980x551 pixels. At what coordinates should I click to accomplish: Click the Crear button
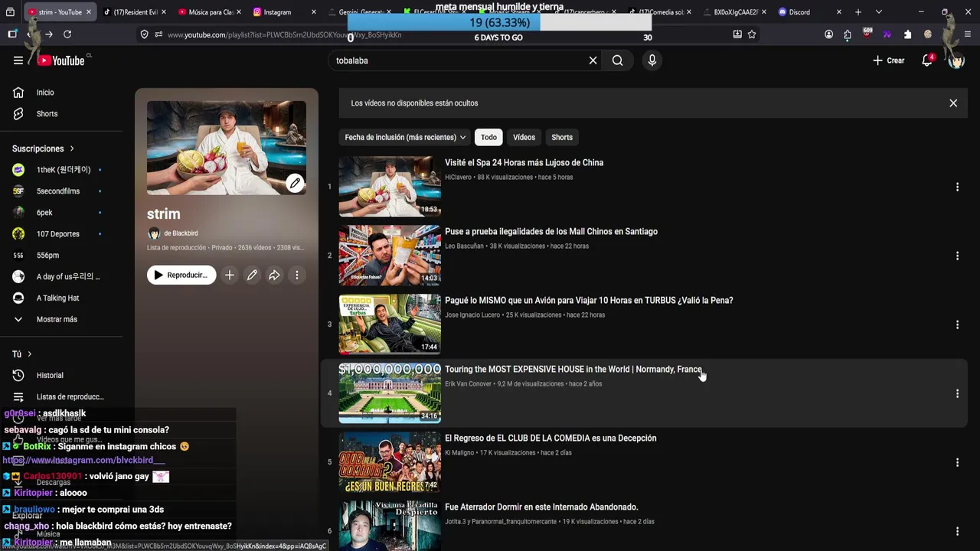tap(889, 60)
